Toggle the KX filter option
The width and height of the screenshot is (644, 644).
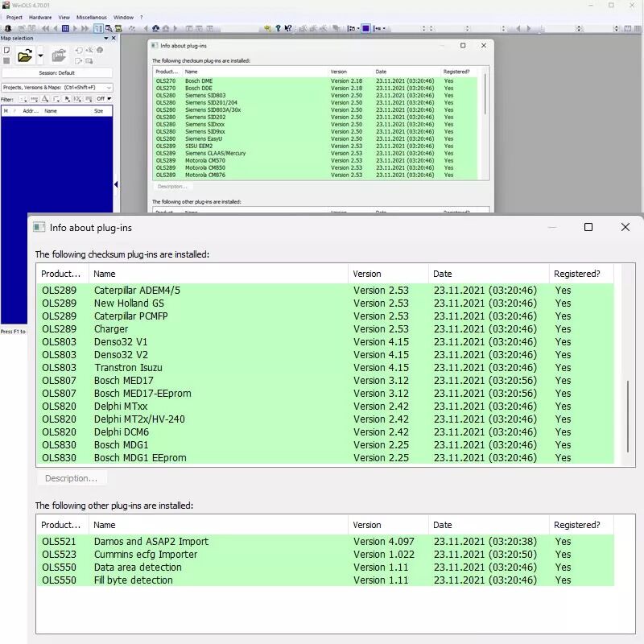pos(77,98)
